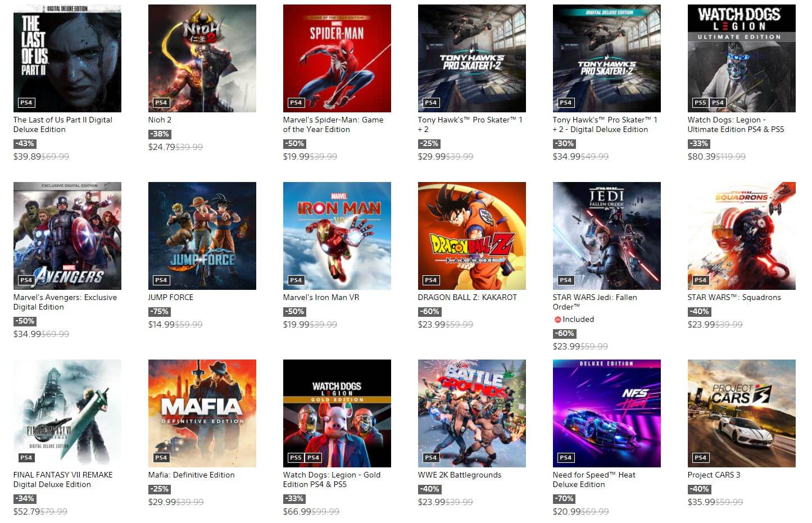
Task: Click PS5 badge on Watch Dogs Ultimate
Action: point(700,103)
